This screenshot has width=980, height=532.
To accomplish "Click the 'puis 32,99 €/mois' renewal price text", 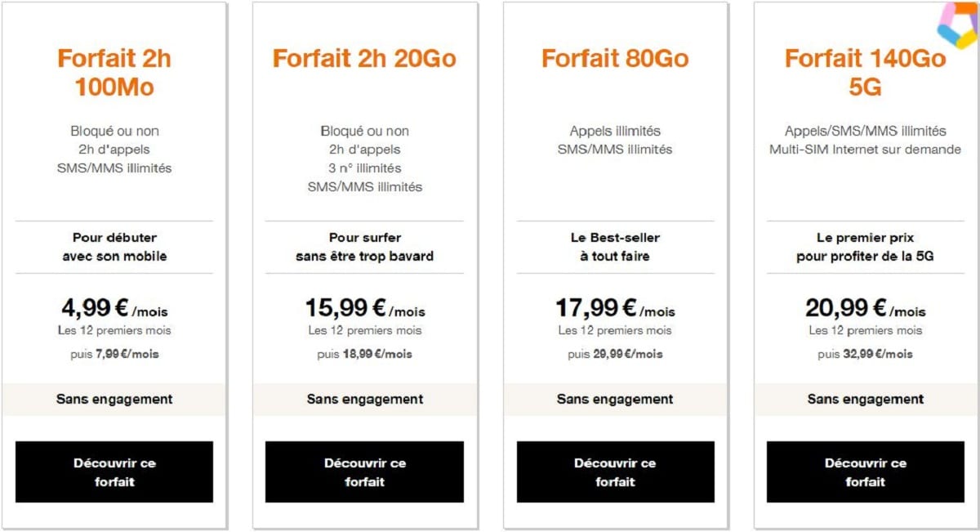I will coord(866,354).
